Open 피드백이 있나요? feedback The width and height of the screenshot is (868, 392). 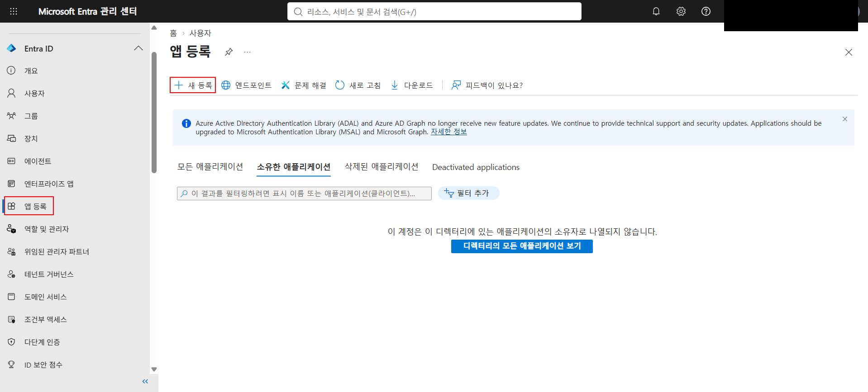[487, 85]
